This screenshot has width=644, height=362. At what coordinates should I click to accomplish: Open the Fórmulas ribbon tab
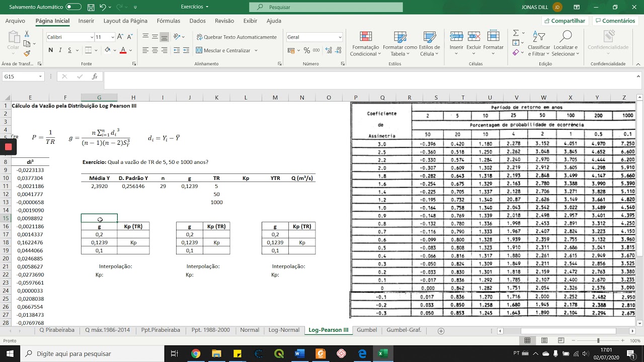pyautogui.click(x=169, y=21)
